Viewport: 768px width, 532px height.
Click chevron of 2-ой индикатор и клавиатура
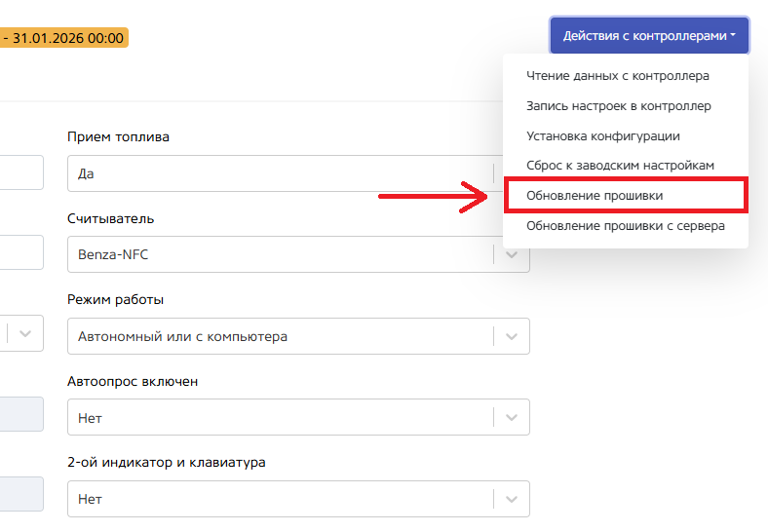pyautogui.click(x=512, y=499)
